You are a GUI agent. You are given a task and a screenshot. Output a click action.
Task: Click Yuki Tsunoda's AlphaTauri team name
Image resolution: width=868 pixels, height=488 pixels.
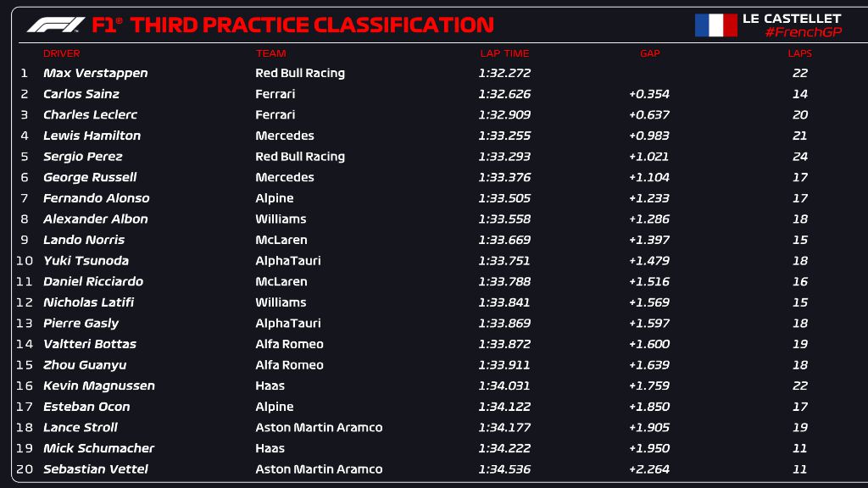pyautogui.click(x=288, y=261)
